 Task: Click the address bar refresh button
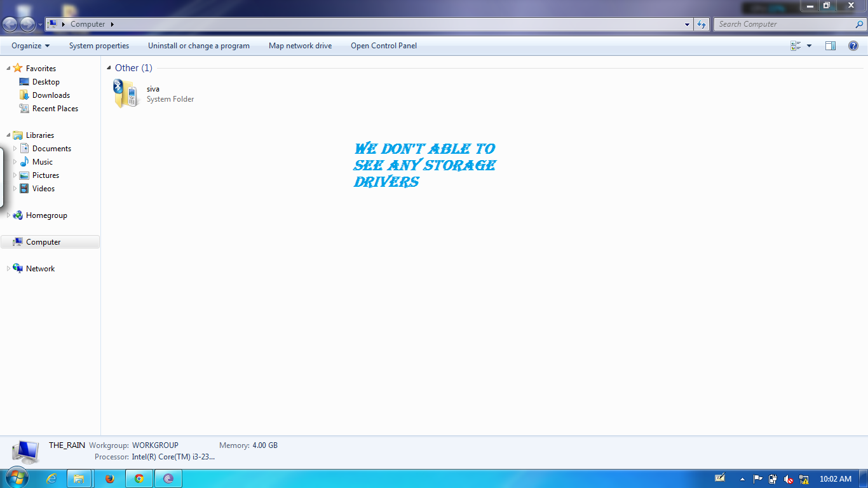point(702,24)
